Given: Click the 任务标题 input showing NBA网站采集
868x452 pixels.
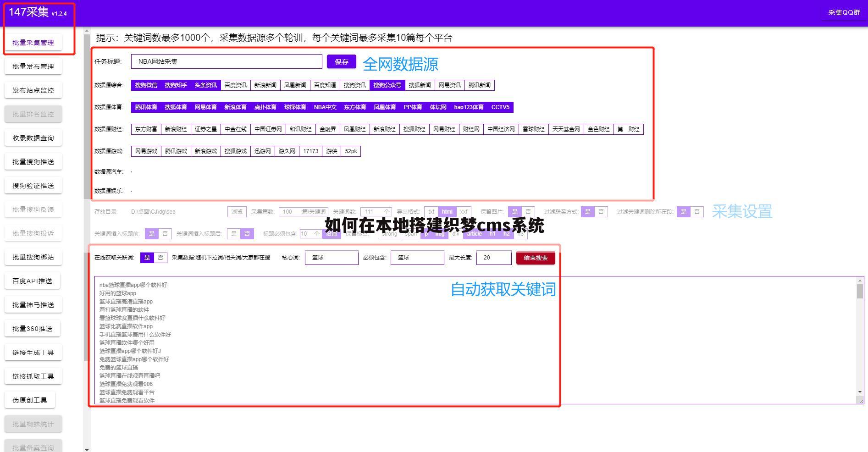Looking at the screenshot, I should (226, 61).
